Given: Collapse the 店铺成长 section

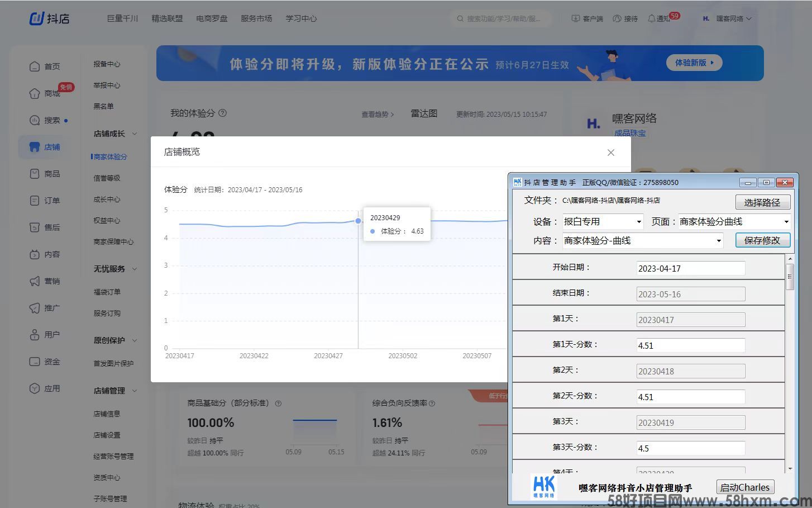Looking at the screenshot, I should coord(135,134).
